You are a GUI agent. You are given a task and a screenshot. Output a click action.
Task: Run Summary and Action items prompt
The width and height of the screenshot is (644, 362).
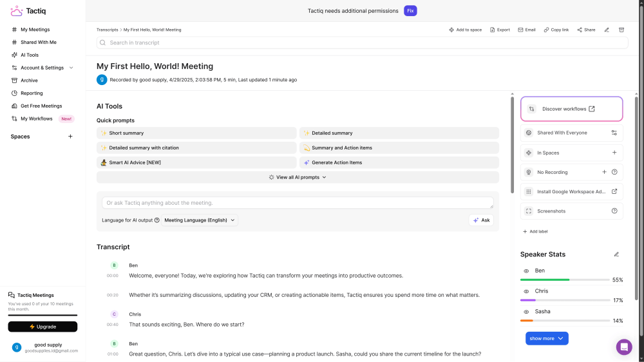point(399,148)
